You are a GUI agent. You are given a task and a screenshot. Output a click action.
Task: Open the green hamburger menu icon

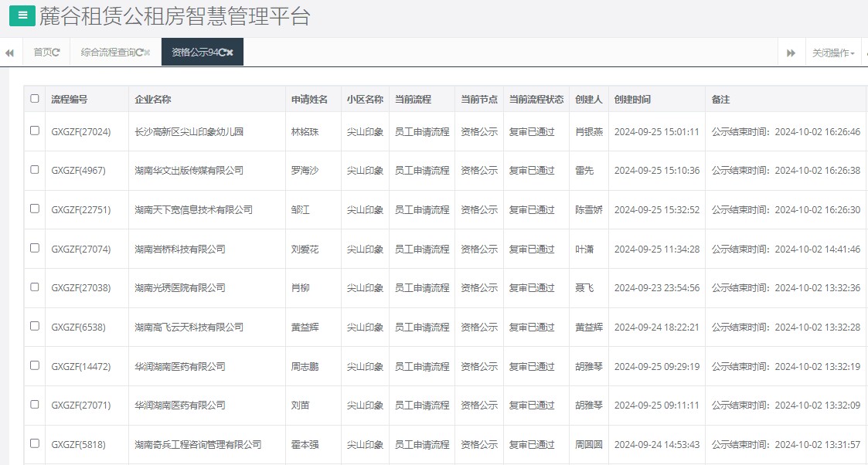[x=22, y=16]
